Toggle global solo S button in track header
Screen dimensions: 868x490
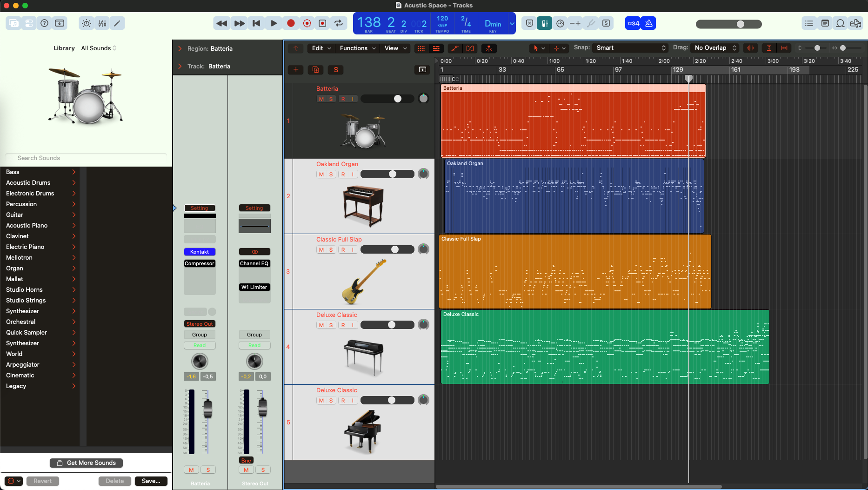336,70
